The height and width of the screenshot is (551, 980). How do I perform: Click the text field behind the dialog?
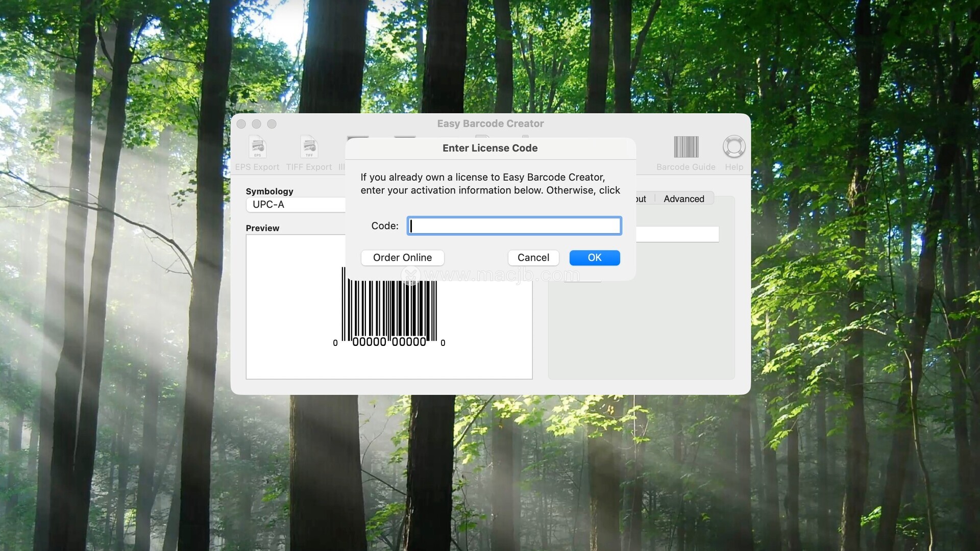(677, 234)
